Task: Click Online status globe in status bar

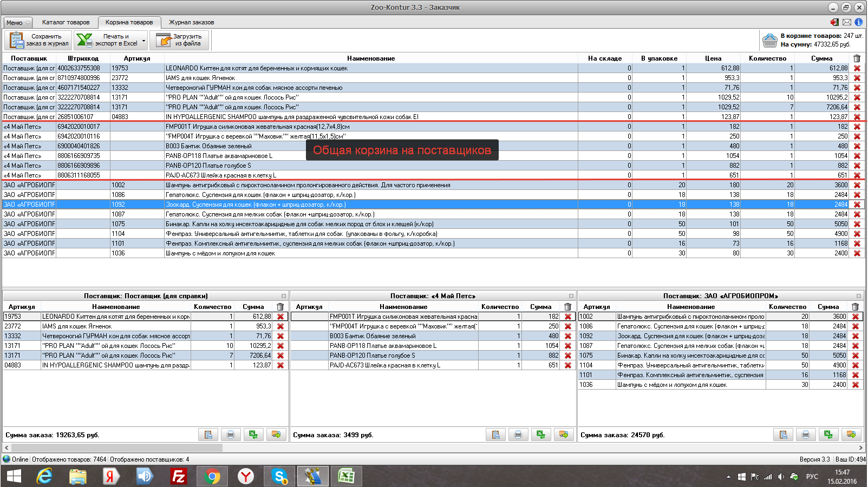Action: coord(6,459)
